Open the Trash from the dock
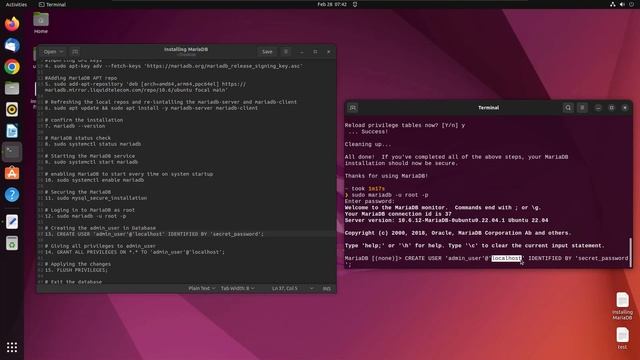 (12, 243)
